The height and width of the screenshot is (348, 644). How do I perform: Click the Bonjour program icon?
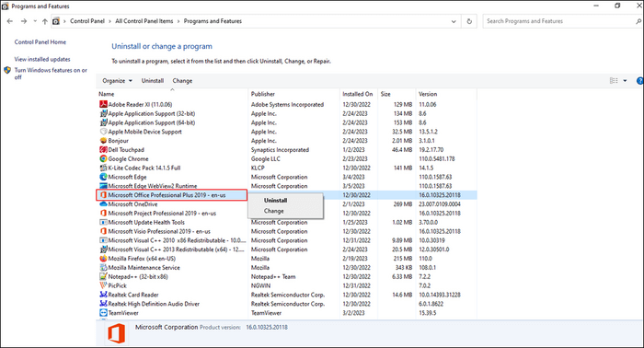pyautogui.click(x=103, y=141)
